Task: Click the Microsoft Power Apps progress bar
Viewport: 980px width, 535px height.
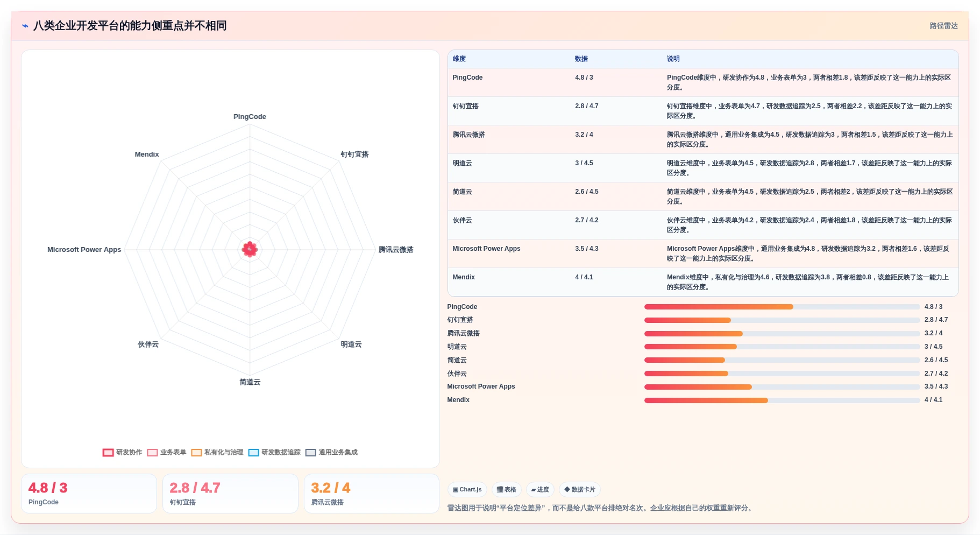Action: [782, 387]
